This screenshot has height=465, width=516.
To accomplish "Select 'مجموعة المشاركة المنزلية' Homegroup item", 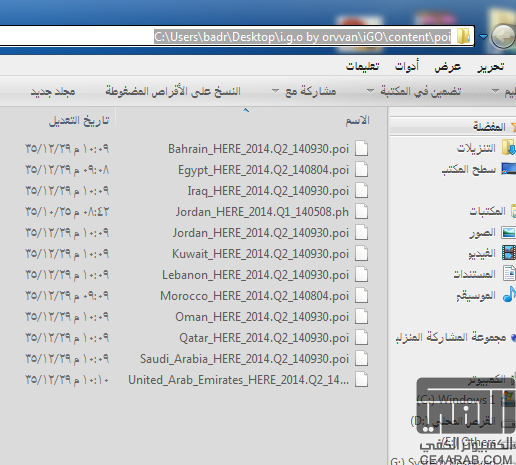I will (x=451, y=337).
